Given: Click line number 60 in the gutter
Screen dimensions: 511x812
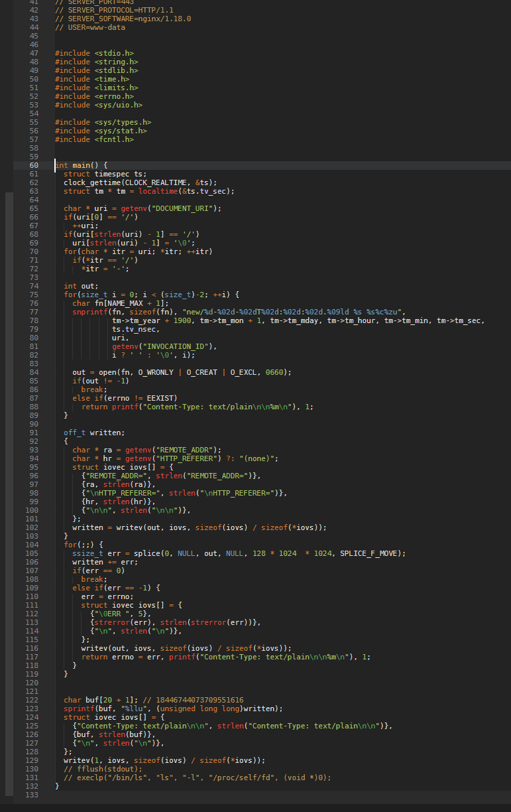Looking at the screenshot, I should click(34, 165).
